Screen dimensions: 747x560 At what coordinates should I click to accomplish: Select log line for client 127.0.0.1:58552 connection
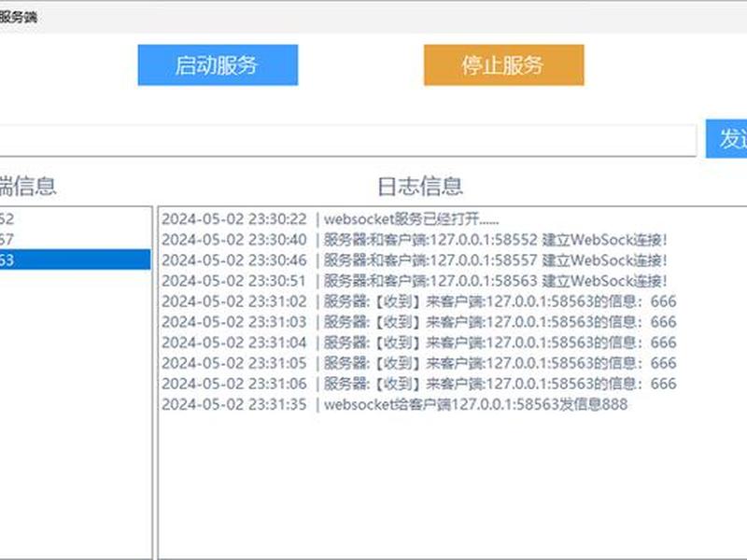tap(414, 240)
